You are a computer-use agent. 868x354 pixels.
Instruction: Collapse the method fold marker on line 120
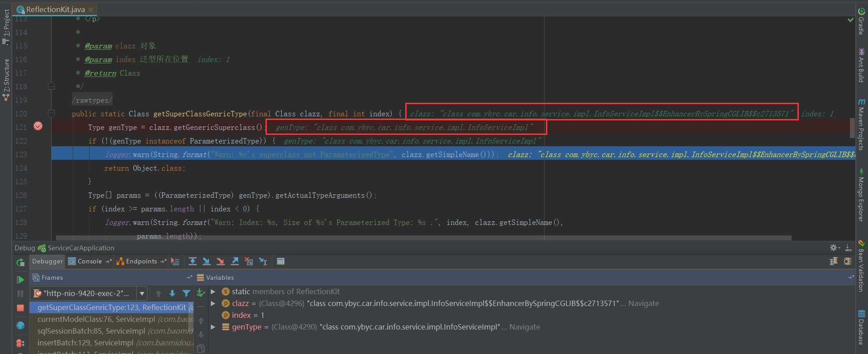[52, 113]
